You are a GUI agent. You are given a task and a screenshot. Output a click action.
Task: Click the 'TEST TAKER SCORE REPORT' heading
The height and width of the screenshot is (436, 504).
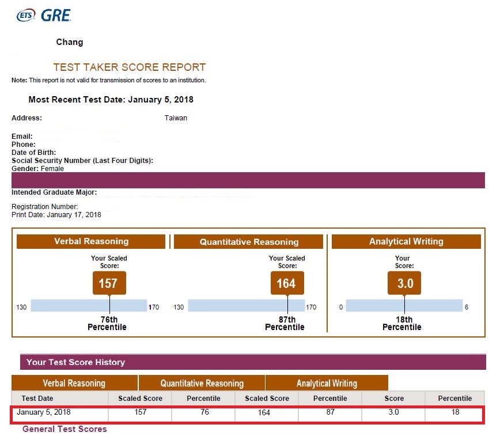(x=130, y=67)
